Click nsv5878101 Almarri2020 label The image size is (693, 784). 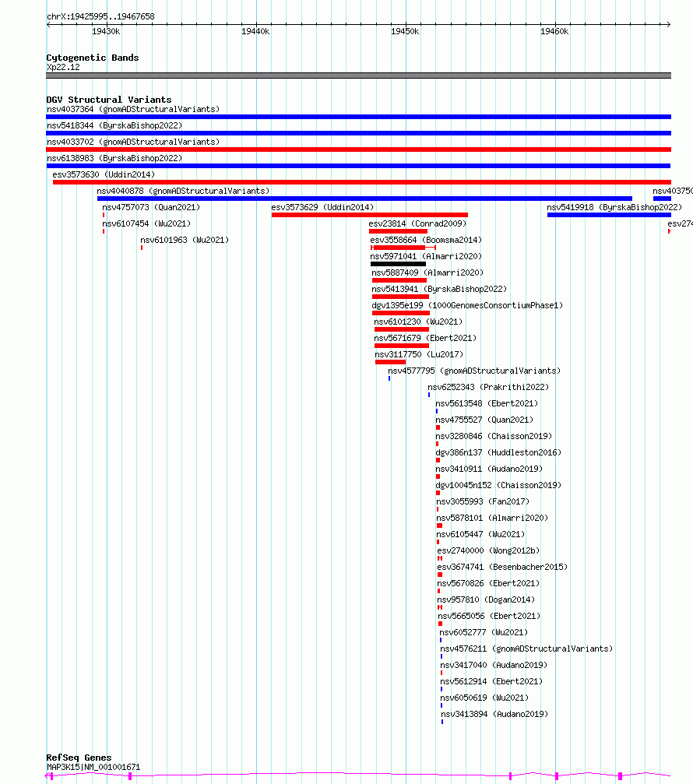click(493, 518)
